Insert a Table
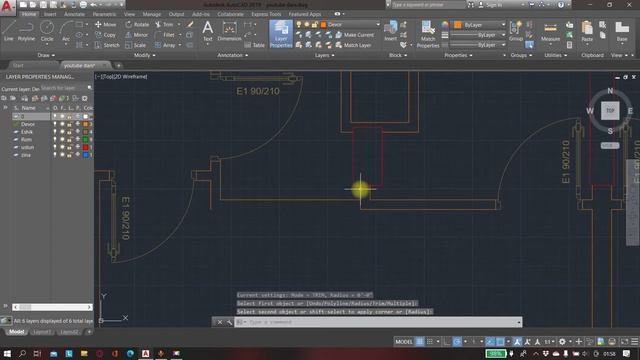 [255, 45]
